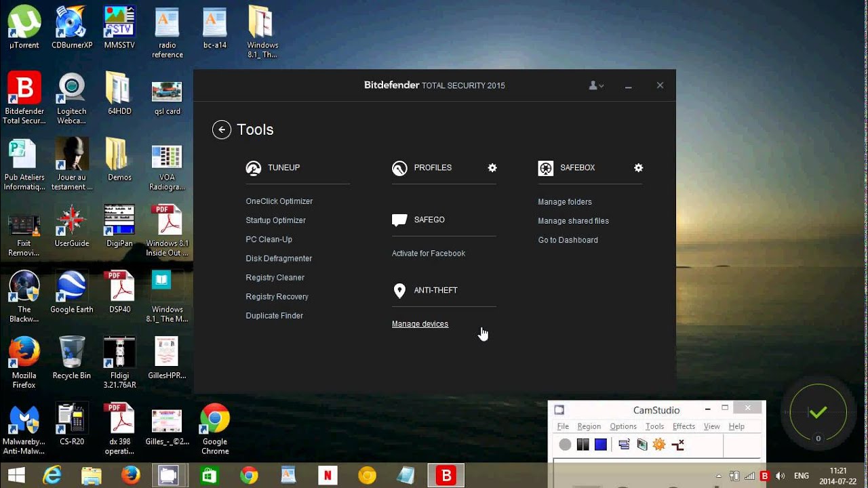Image resolution: width=868 pixels, height=488 pixels.
Task: Open Internet Explorer from taskbar
Action: 52,476
